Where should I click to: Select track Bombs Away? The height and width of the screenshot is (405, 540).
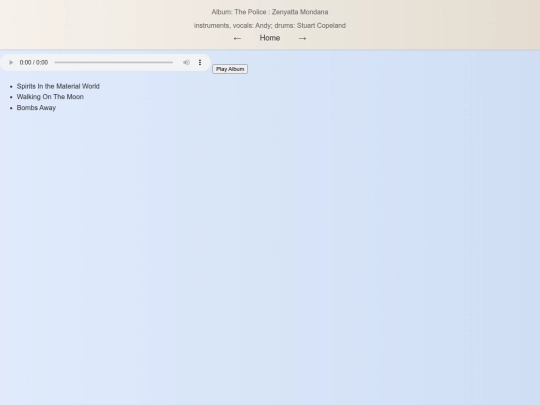coord(36,108)
